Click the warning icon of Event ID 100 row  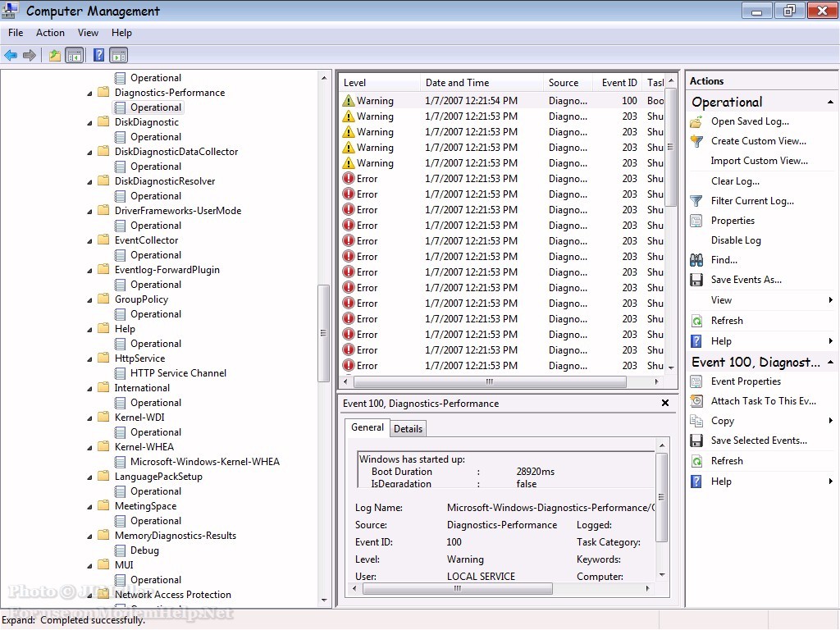point(349,101)
